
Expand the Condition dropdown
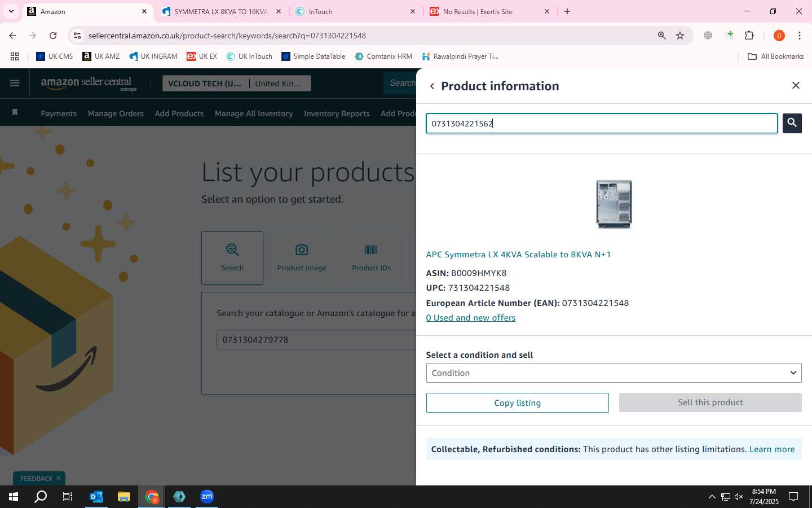click(x=614, y=373)
